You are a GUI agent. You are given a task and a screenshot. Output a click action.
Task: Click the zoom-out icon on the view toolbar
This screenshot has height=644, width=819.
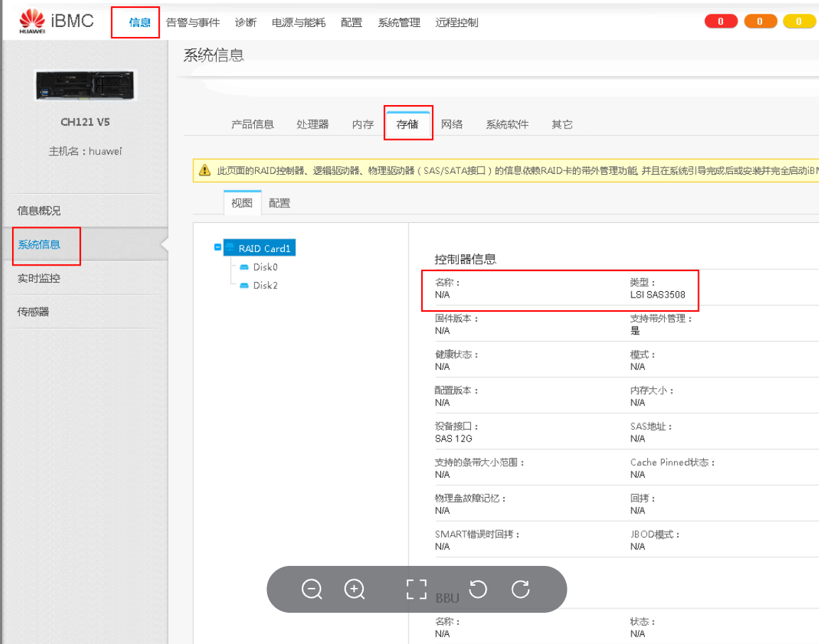pos(313,589)
